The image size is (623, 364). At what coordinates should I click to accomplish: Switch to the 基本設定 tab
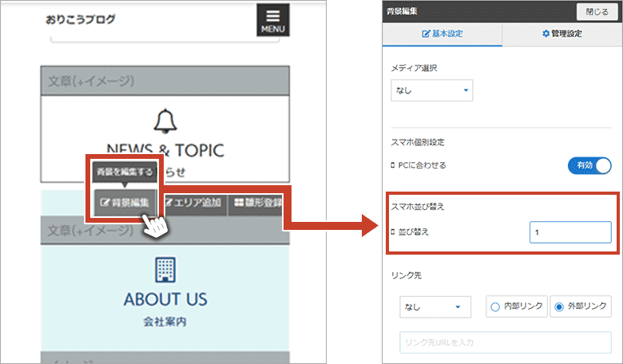pos(442,34)
